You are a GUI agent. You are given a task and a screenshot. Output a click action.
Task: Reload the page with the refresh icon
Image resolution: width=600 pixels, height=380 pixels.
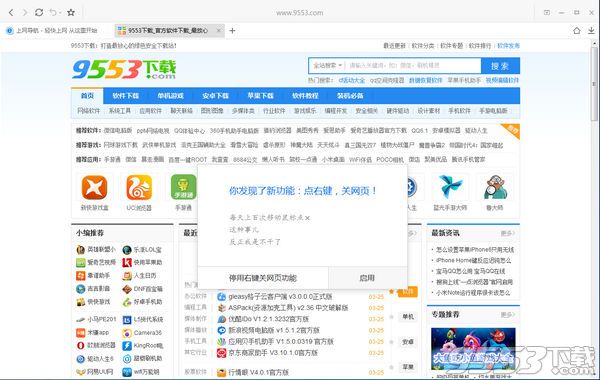(x=39, y=13)
